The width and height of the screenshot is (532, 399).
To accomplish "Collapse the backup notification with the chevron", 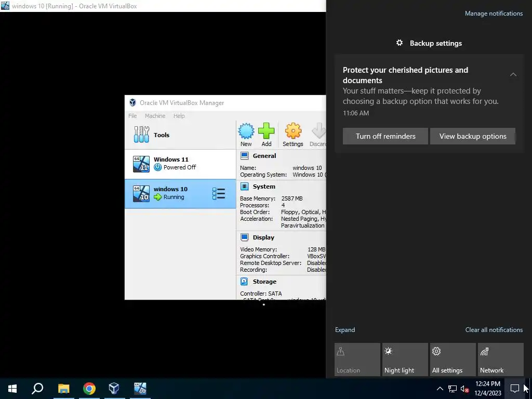I will 513,74.
